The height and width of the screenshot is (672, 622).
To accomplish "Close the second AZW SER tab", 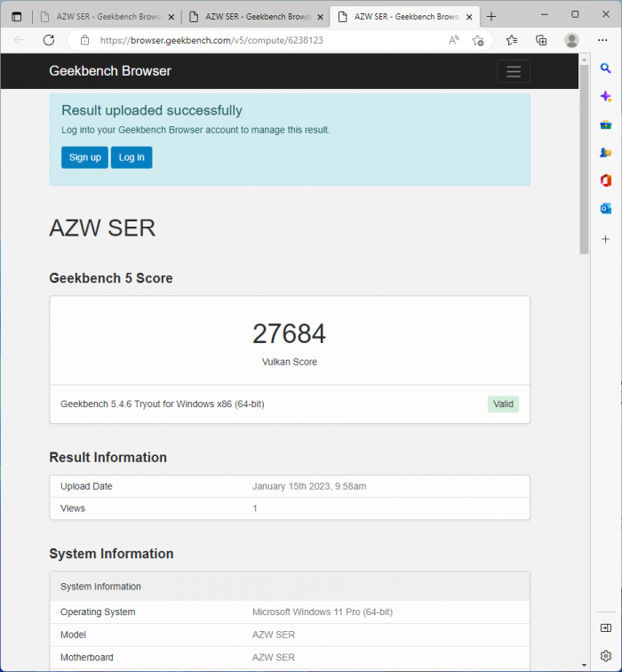I will coord(320,17).
